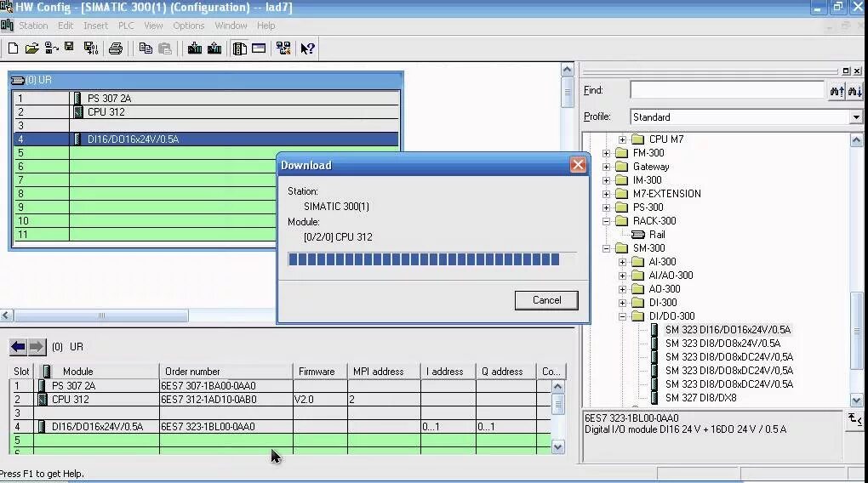Click the SM 327 DI8/DX8 module icon
868x483 pixels.
point(654,398)
